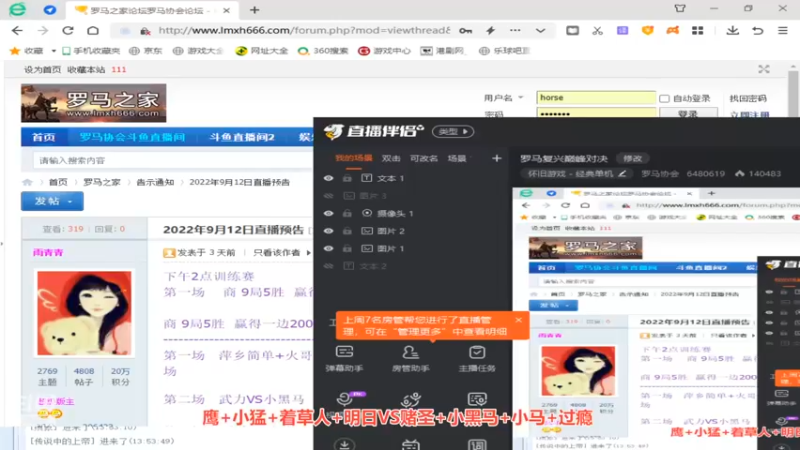The height and width of the screenshot is (450, 800).
Task: Toggle the lock on 文本 1 source
Action: 347,178
